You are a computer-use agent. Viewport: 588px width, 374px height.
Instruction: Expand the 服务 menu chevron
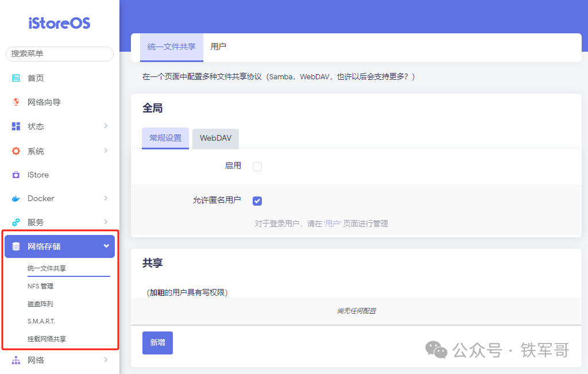[106, 222]
